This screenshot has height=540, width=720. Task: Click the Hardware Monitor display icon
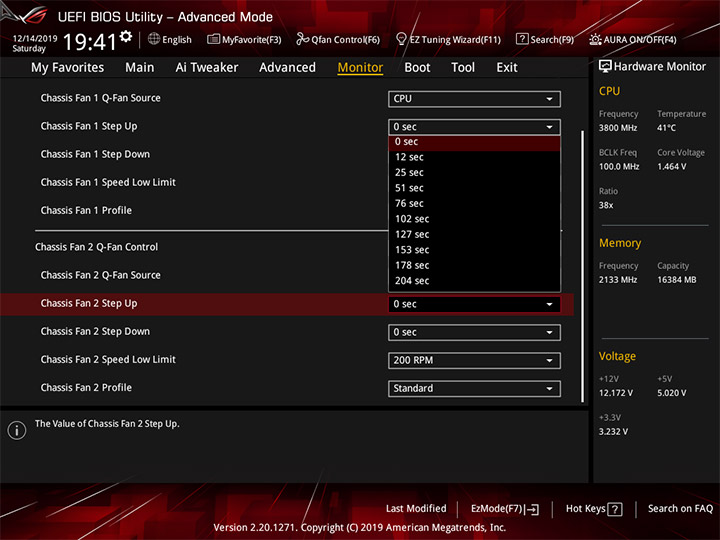click(x=605, y=67)
